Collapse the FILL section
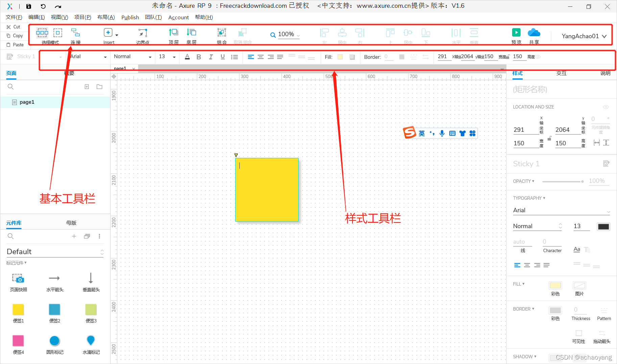Screen dimensions: 617x364 click(x=519, y=284)
